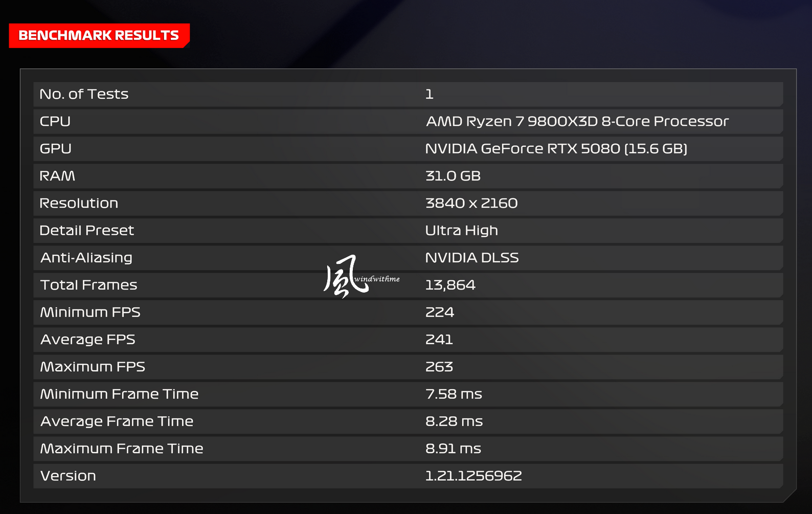This screenshot has height=514, width=812.
Task: Click the '3840 x 2160' resolution value
Action: 471,203
